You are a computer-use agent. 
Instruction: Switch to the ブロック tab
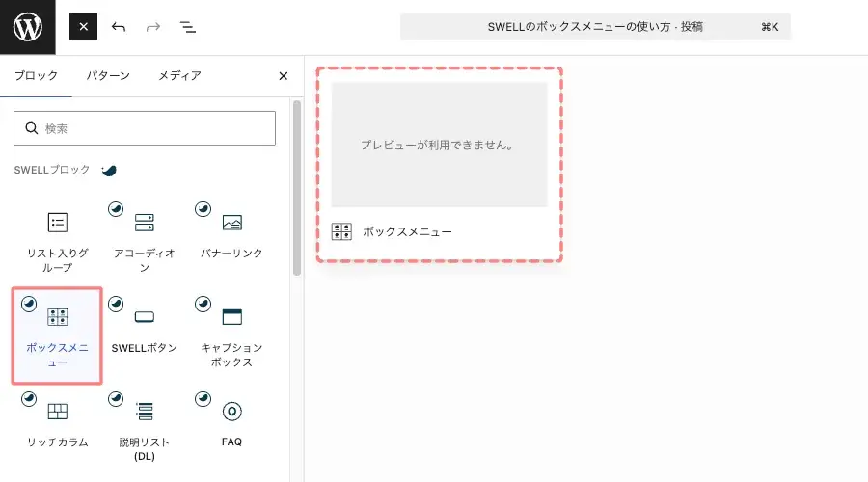(x=36, y=76)
